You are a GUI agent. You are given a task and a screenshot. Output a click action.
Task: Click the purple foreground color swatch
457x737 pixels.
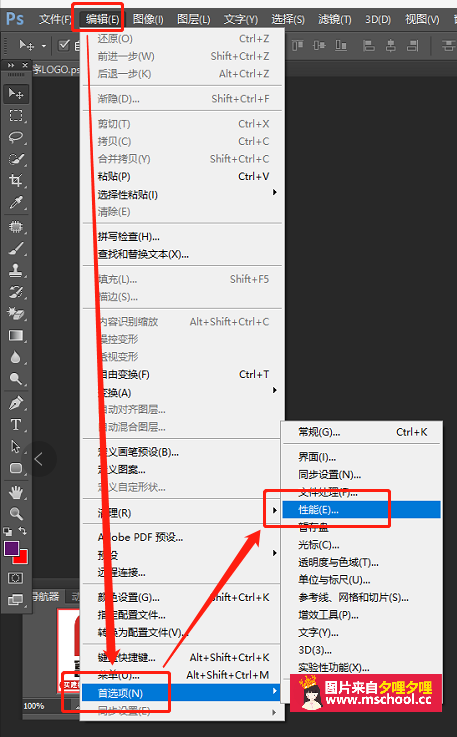click(11, 549)
